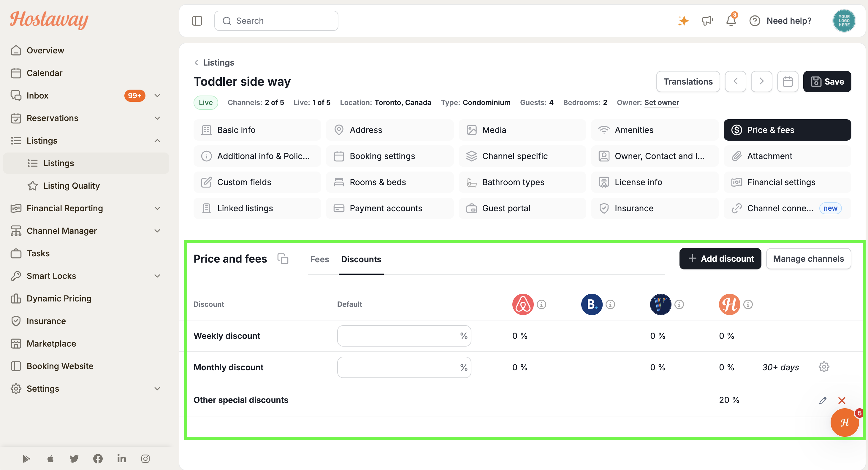Click the Save button

tap(827, 82)
